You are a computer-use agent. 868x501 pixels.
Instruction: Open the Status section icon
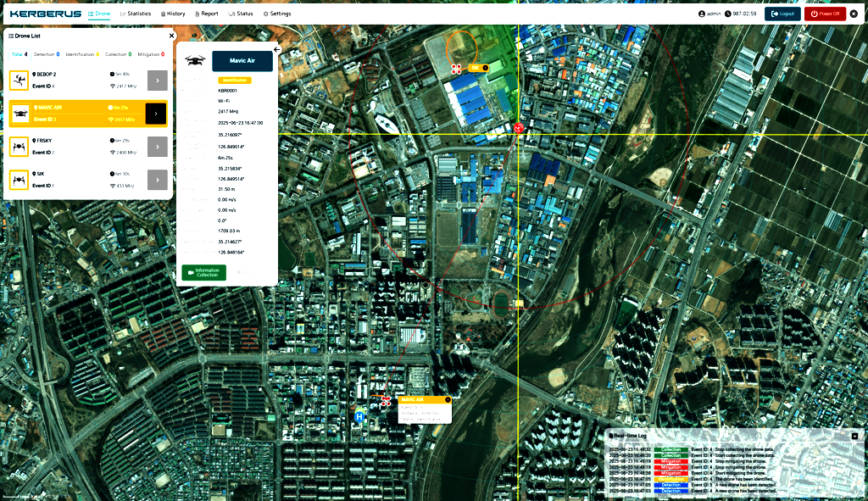tap(233, 14)
